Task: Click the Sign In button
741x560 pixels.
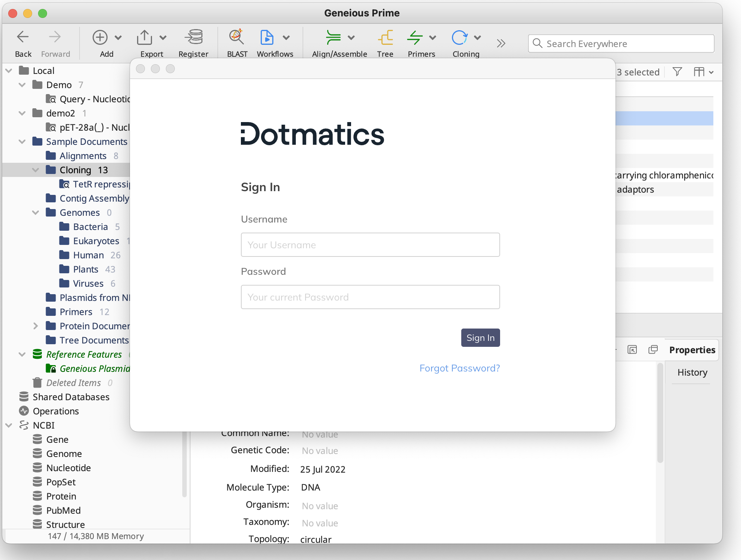Action: click(x=480, y=337)
